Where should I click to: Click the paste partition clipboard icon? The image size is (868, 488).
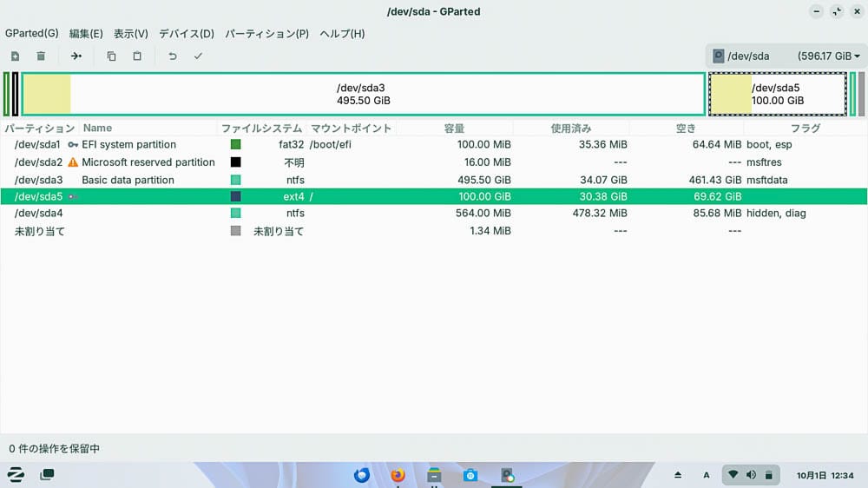[x=137, y=56]
